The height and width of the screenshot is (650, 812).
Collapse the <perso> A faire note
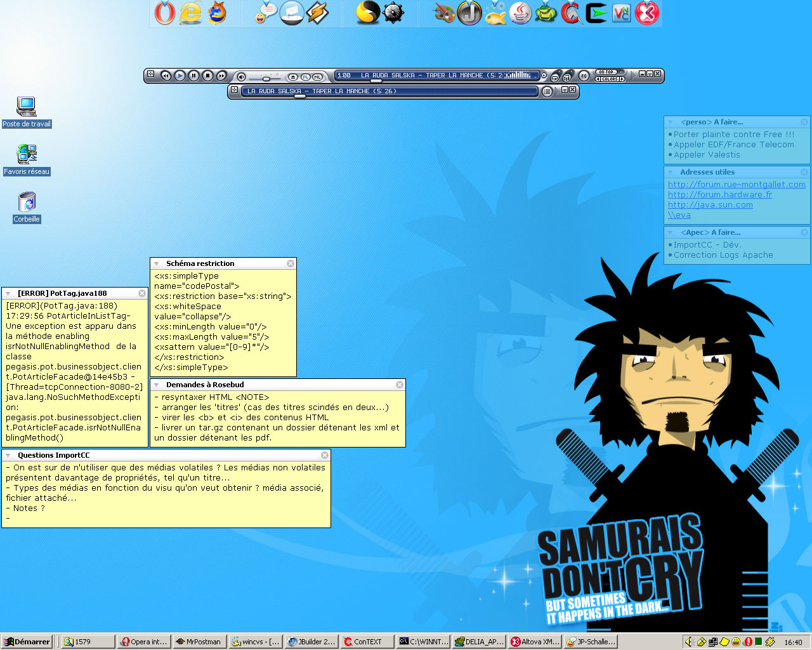(671, 122)
